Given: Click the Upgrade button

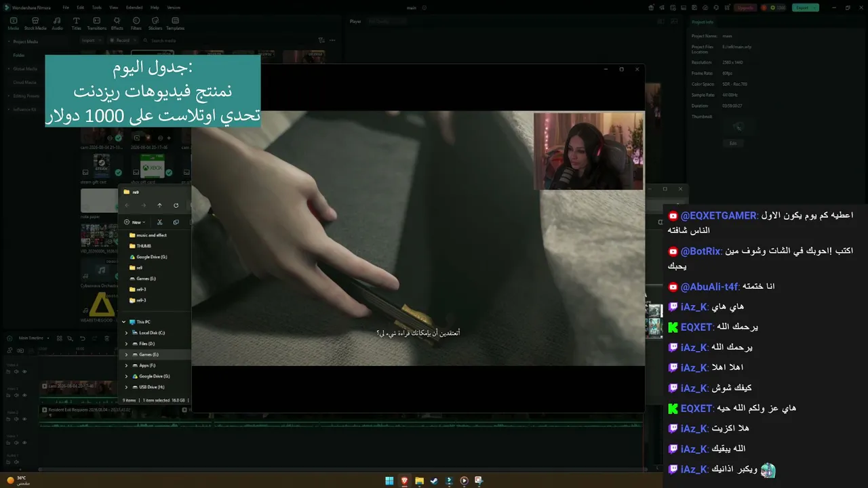Looking at the screenshot, I should [745, 7].
